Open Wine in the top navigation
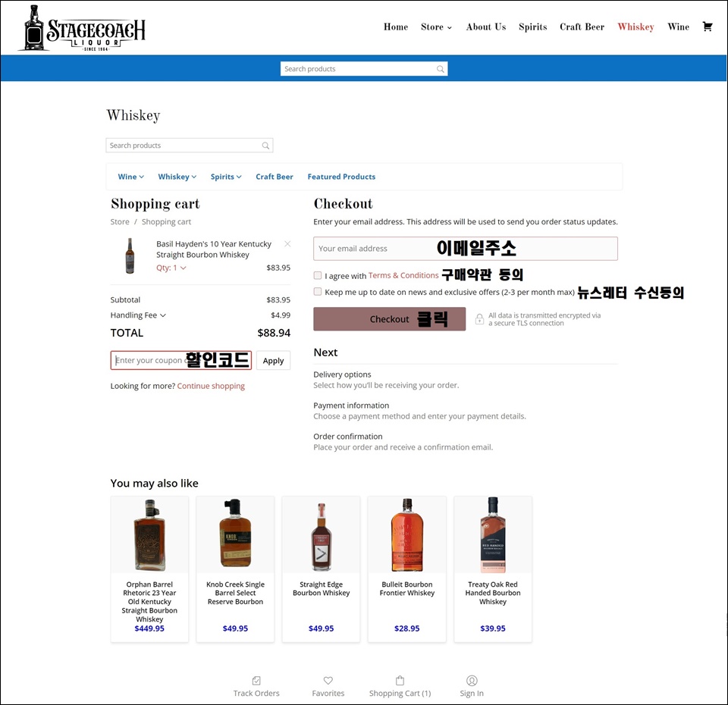Screen dimensions: 728x705 click(x=678, y=27)
